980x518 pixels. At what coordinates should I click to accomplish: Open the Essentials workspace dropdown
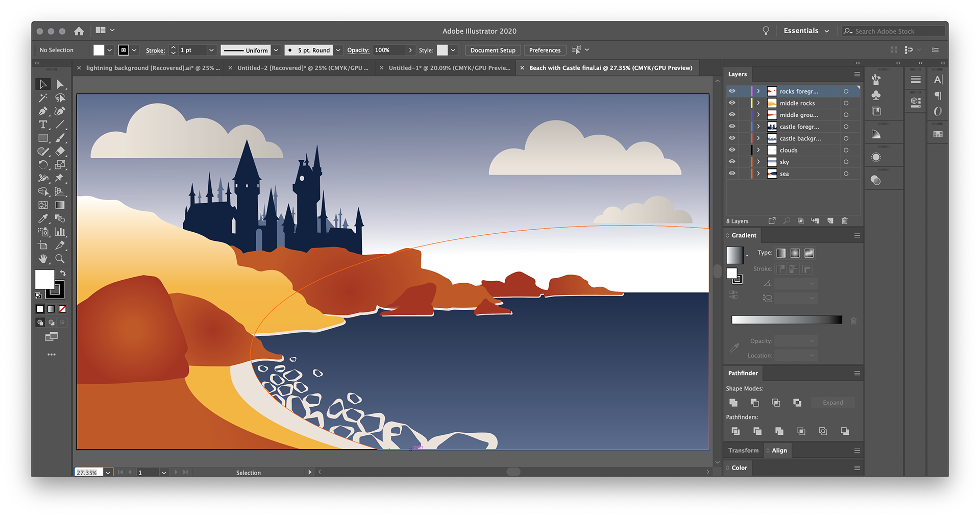[x=806, y=31]
